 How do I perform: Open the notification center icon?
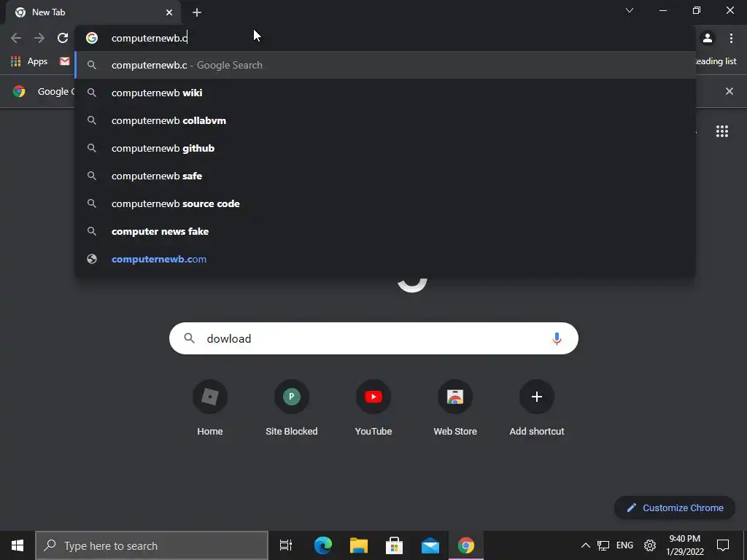pyautogui.click(x=723, y=545)
